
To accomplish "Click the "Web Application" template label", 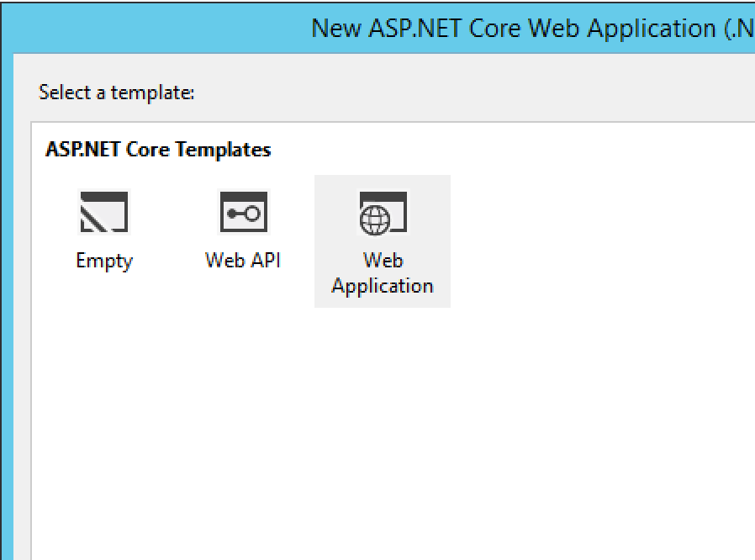I will 383,273.
